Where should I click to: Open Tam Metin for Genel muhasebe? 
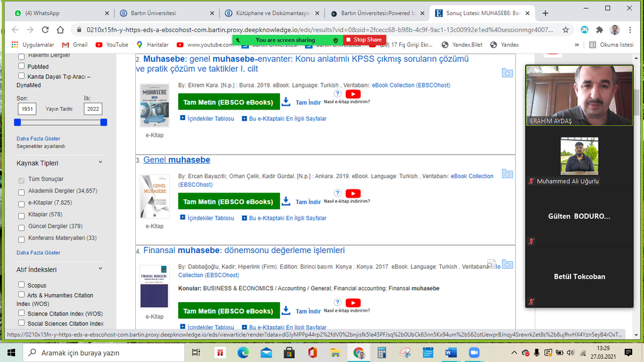click(228, 201)
